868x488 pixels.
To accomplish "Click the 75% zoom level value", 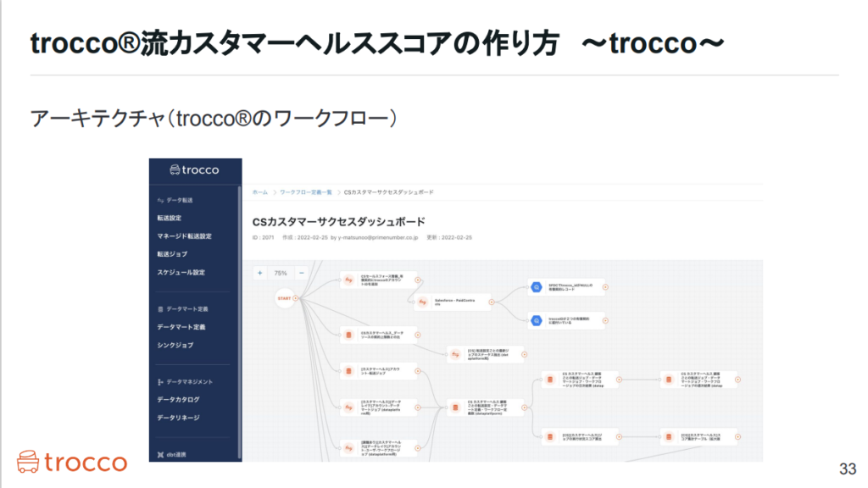I will click(x=281, y=273).
